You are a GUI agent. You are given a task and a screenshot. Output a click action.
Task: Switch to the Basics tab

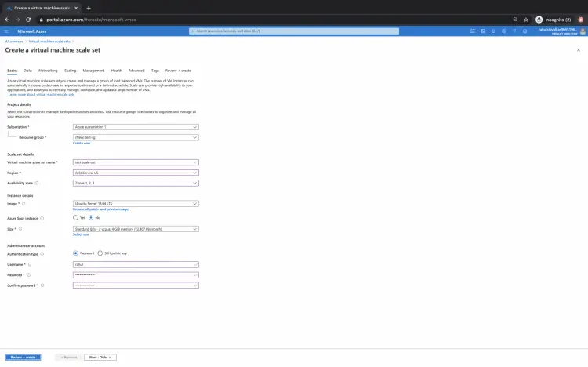[13, 71]
